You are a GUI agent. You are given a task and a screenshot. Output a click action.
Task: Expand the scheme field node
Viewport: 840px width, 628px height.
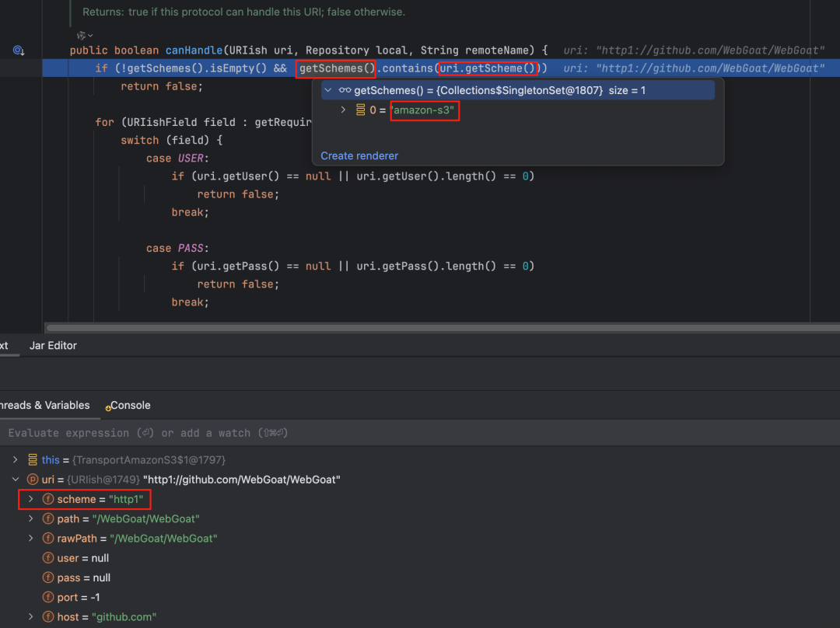(31, 499)
